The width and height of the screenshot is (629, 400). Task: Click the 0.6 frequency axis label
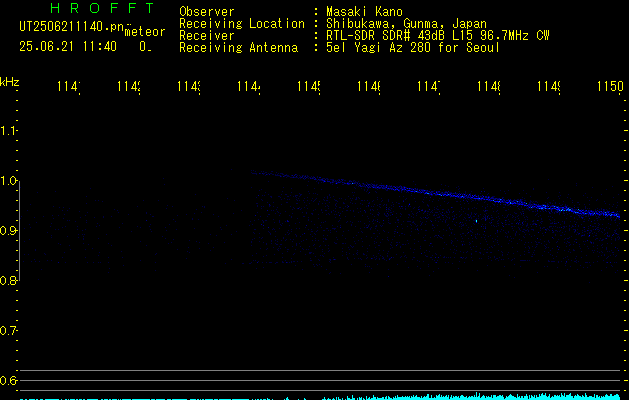[8, 380]
